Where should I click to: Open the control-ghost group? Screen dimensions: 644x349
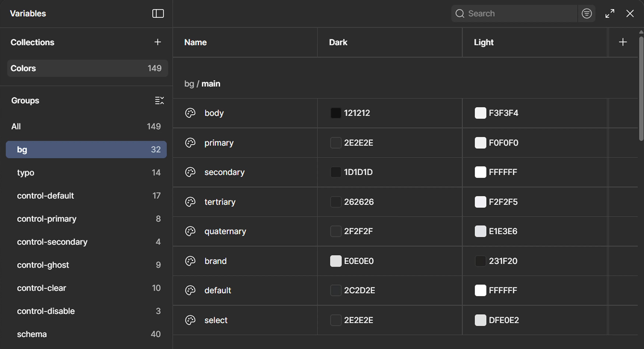click(x=86, y=265)
